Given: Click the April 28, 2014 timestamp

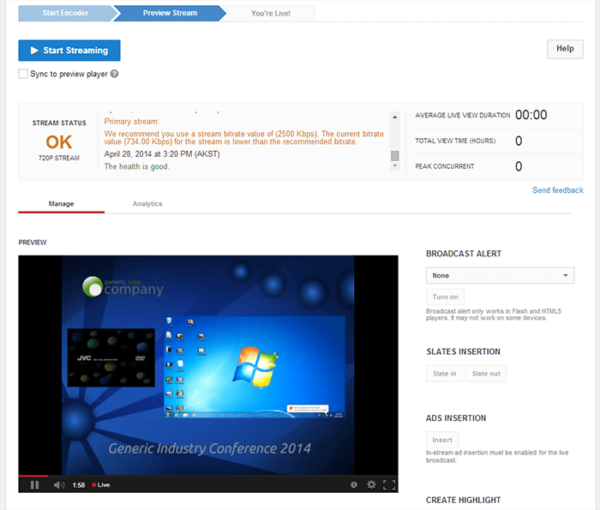Looking at the screenshot, I should pos(162,154).
